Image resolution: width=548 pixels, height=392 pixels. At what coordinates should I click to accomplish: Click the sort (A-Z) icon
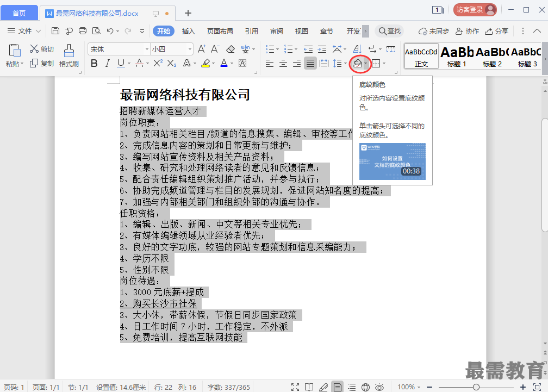(x=357, y=49)
